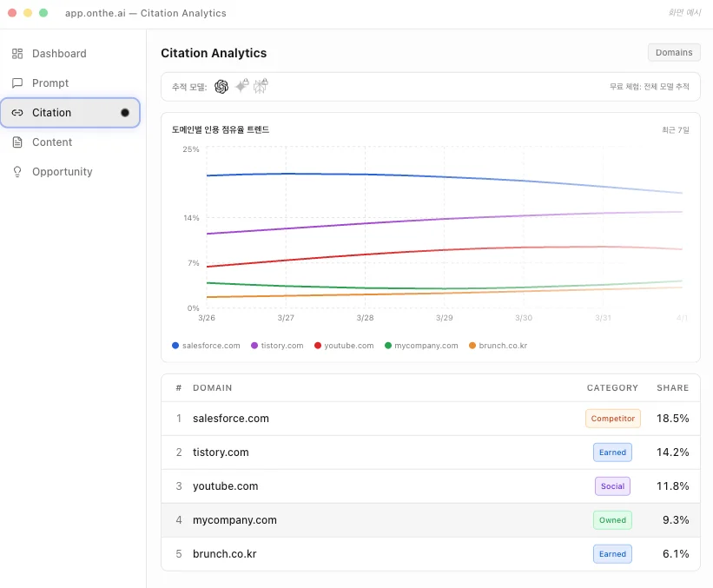Select the locked Perplexity model icon
Screen dimensions: 713x588
pos(261,86)
